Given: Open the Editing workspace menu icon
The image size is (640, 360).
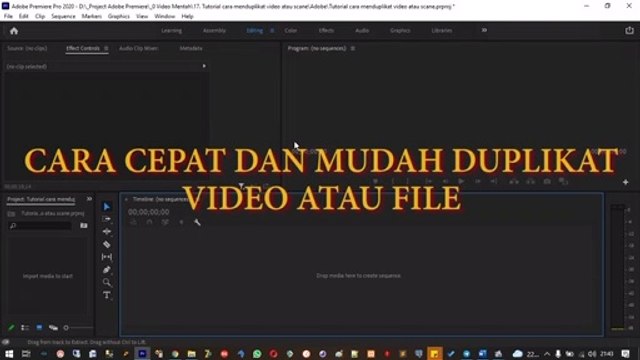Looking at the screenshot, I should [x=272, y=31].
